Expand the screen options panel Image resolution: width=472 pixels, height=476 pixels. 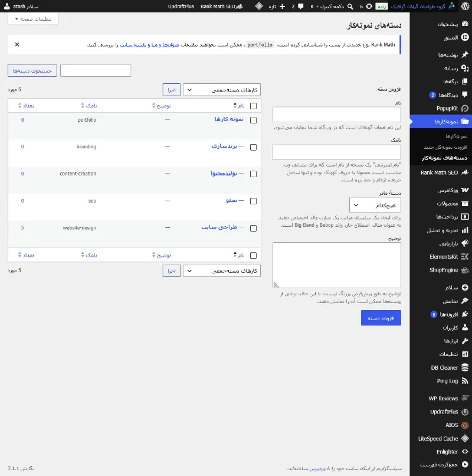(x=33, y=19)
